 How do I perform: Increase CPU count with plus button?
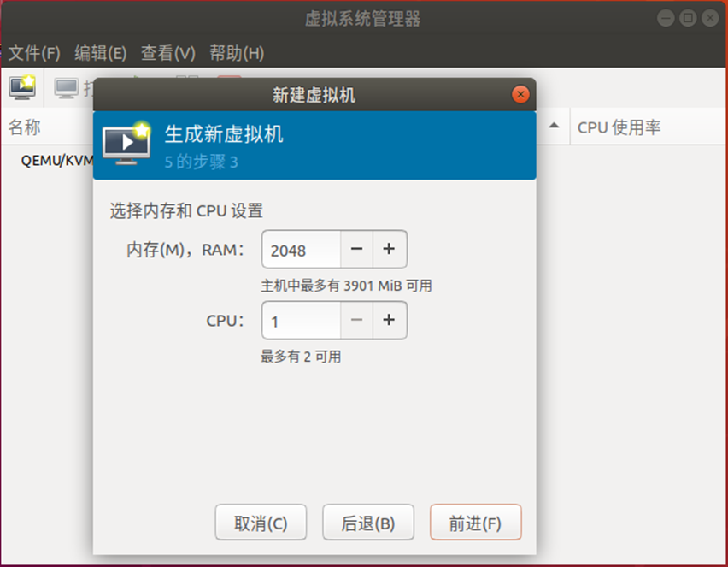pos(389,320)
